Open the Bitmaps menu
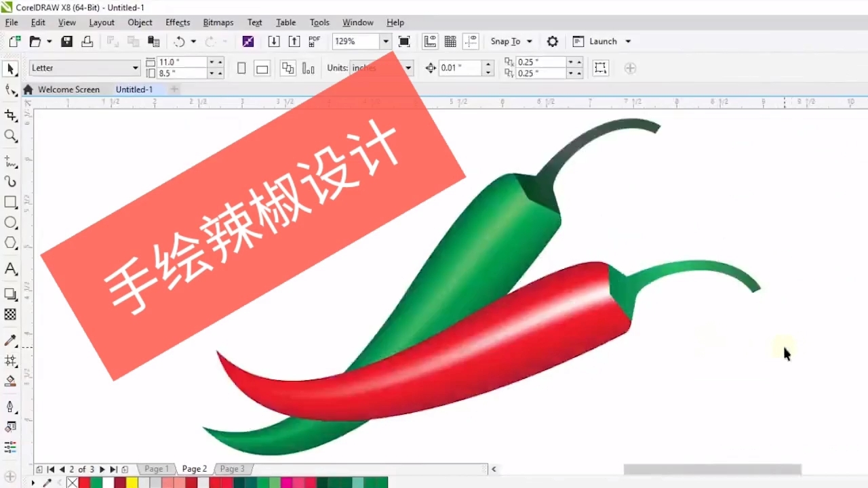868x488 pixels. click(x=218, y=22)
